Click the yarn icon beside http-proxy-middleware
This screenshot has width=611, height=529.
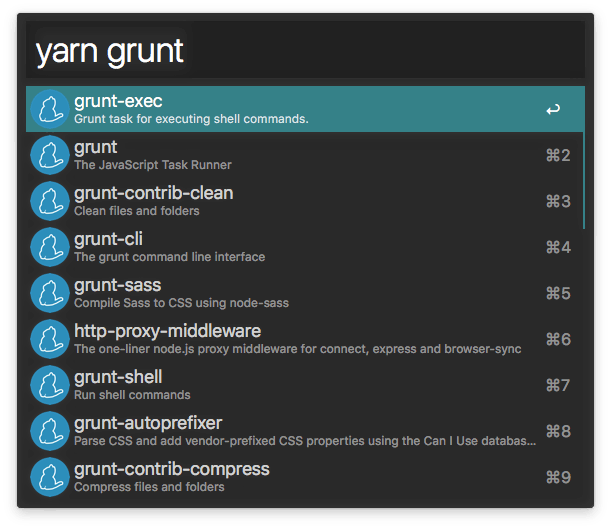(x=50, y=339)
